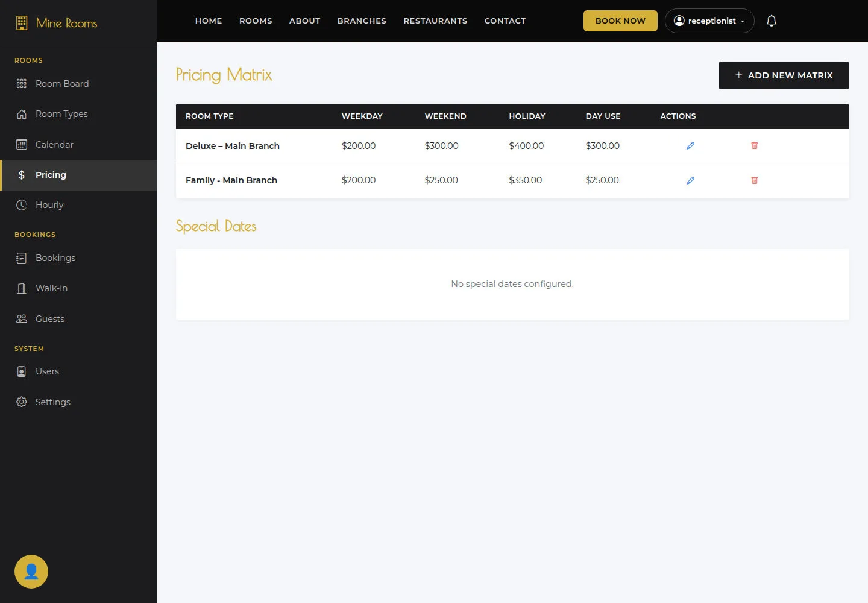Select Pricing in the sidebar

[78, 175]
